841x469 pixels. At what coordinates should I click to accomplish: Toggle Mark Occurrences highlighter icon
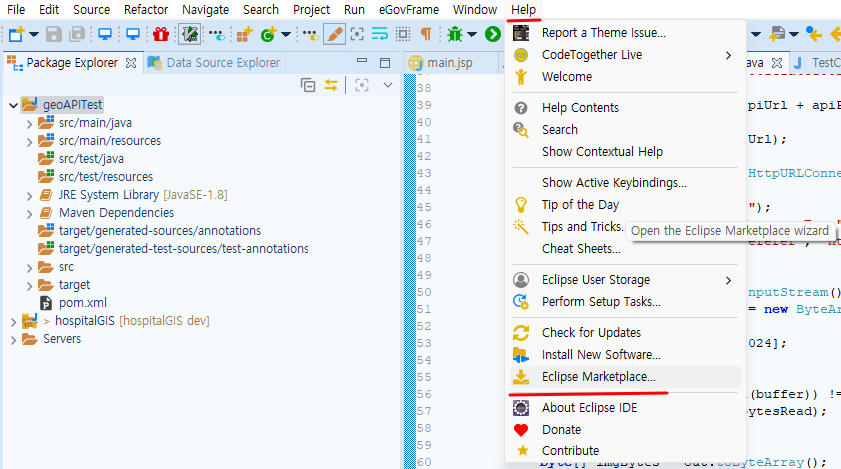pos(334,34)
